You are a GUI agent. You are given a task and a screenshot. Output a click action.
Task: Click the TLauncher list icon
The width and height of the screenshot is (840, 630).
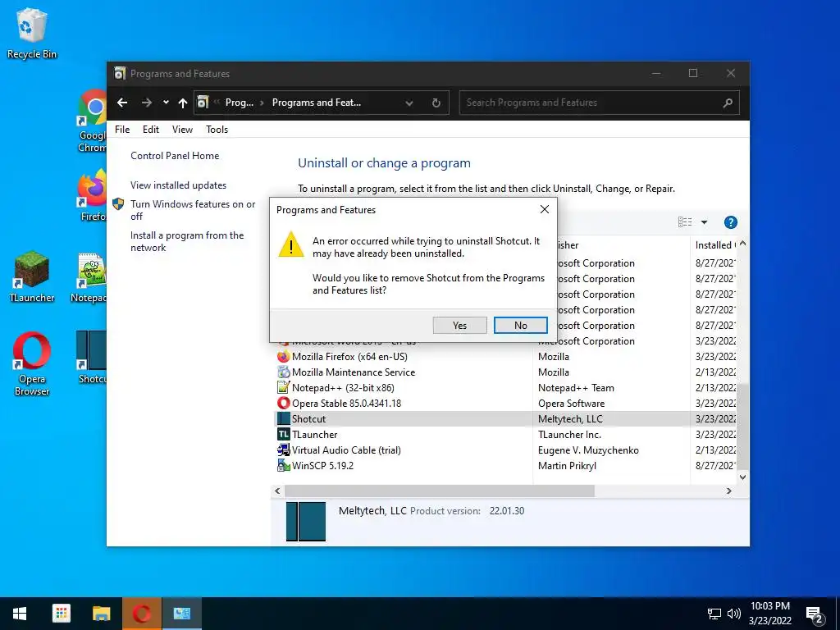coord(283,434)
